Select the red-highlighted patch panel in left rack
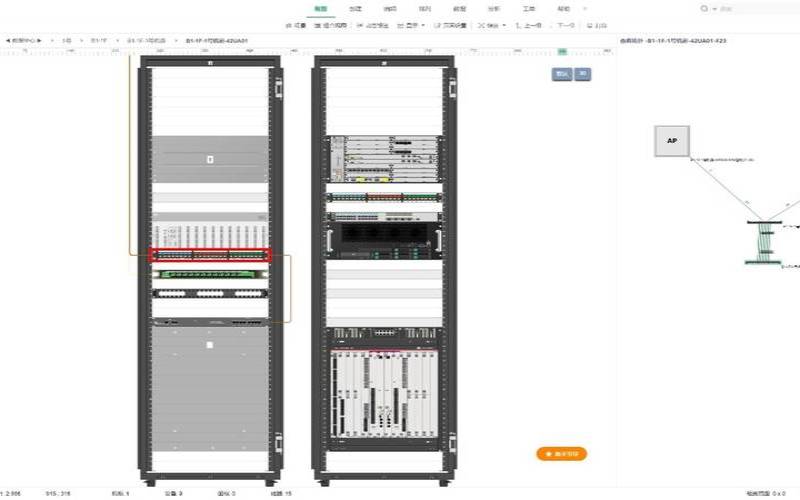Screen dimensions: 800x500 pos(210,255)
